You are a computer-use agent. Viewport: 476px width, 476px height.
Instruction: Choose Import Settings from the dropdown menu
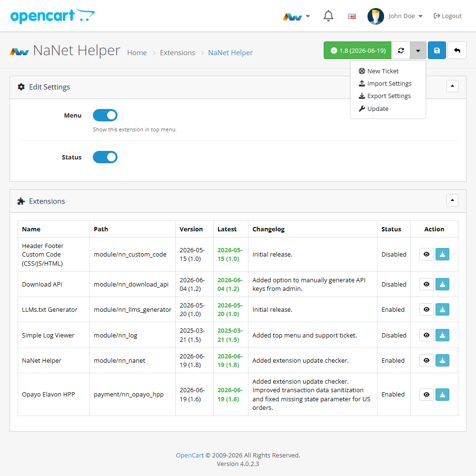[388, 83]
